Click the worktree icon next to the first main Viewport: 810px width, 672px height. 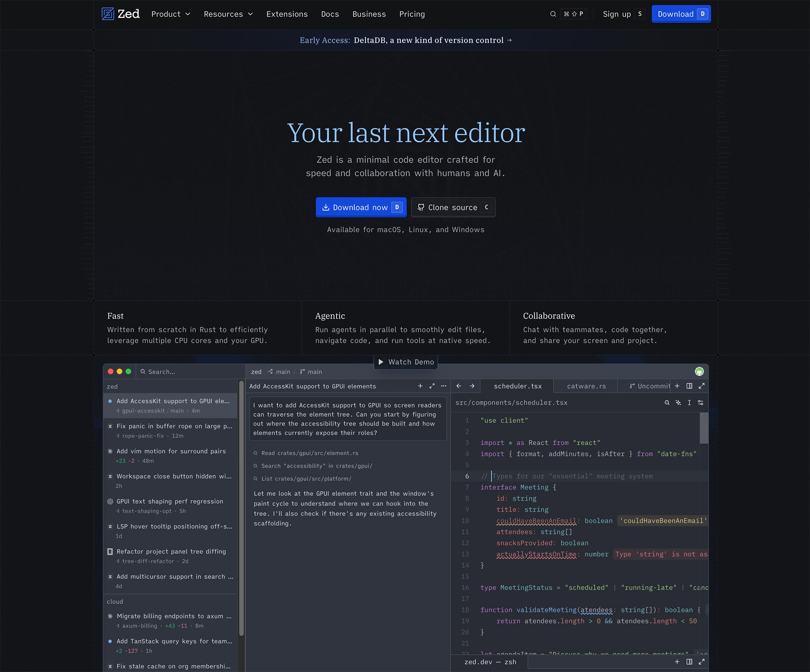[x=270, y=371]
